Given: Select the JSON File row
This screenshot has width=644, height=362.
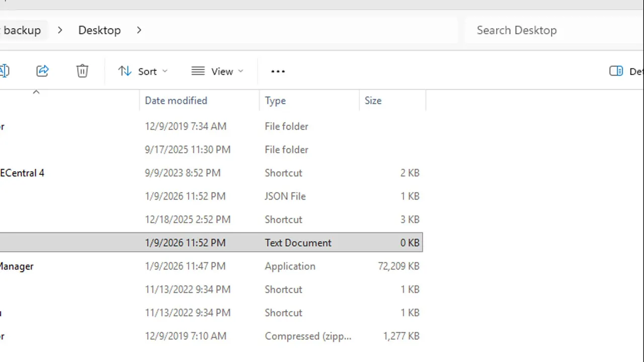Looking at the screenshot, I should [x=285, y=196].
